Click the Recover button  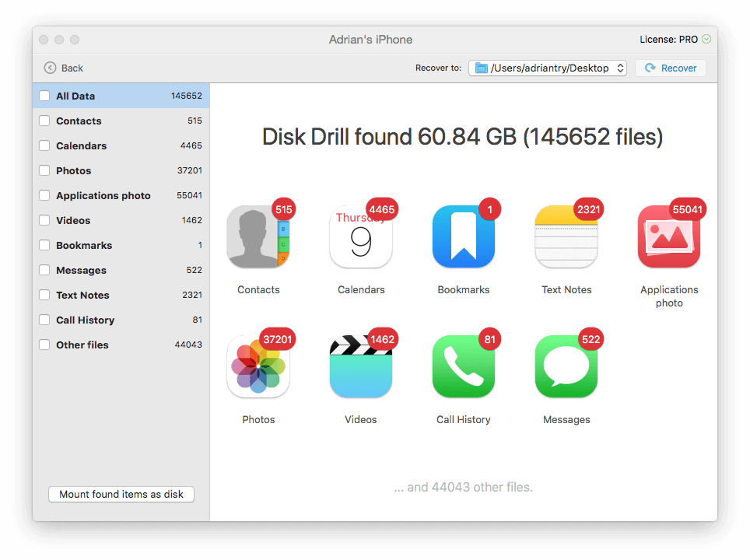point(670,68)
